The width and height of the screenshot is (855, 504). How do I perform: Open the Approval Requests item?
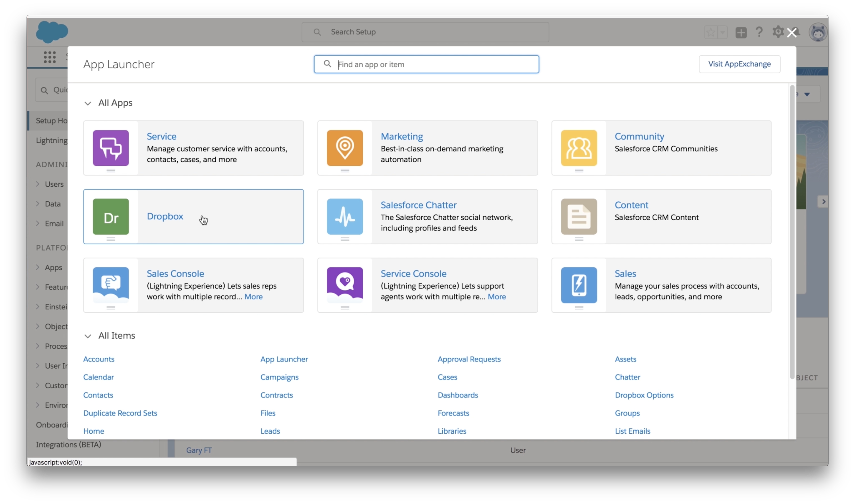(469, 359)
